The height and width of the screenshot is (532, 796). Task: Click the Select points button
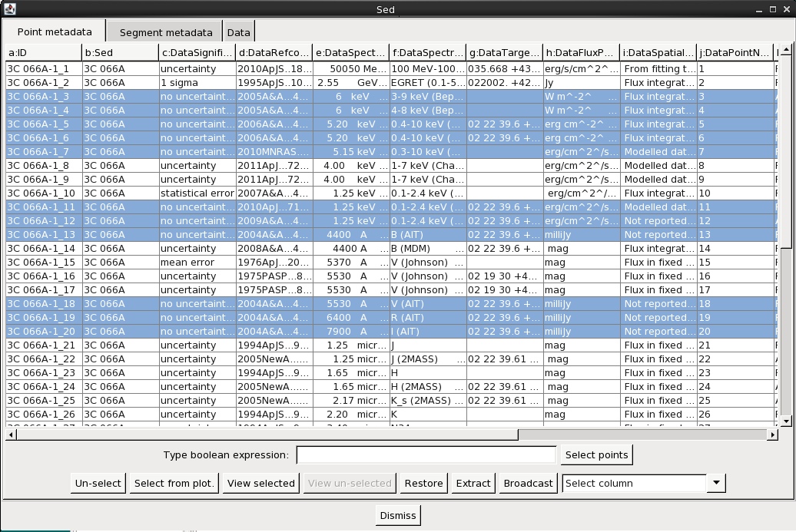(596, 455)
